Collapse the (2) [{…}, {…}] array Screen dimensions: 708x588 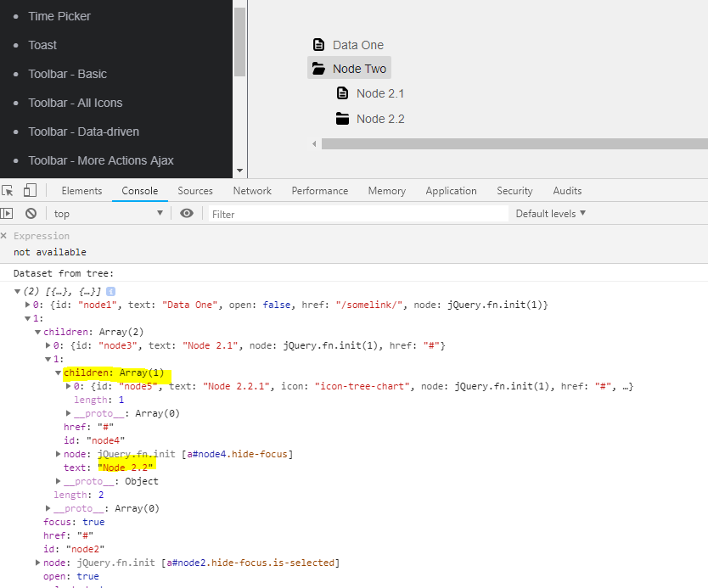(x=17, y=292)
